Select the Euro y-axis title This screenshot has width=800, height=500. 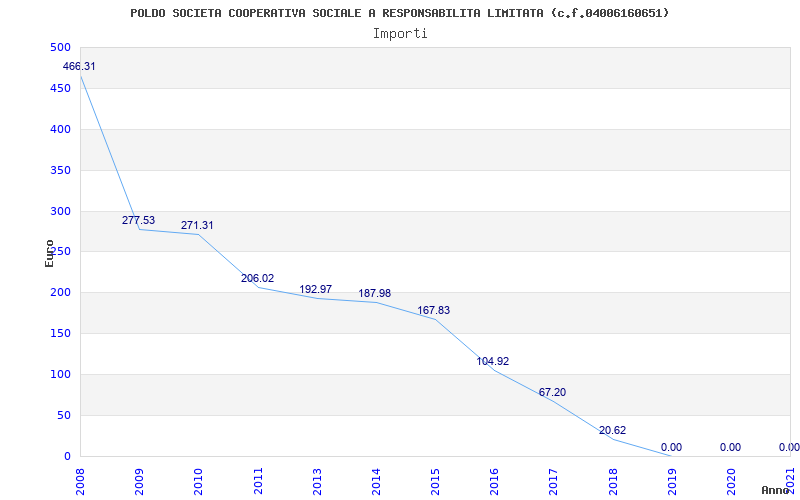click(49, 253)
